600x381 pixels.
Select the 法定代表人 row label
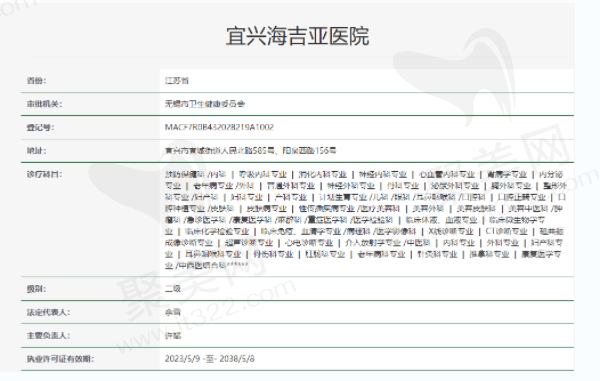[48, 312]
